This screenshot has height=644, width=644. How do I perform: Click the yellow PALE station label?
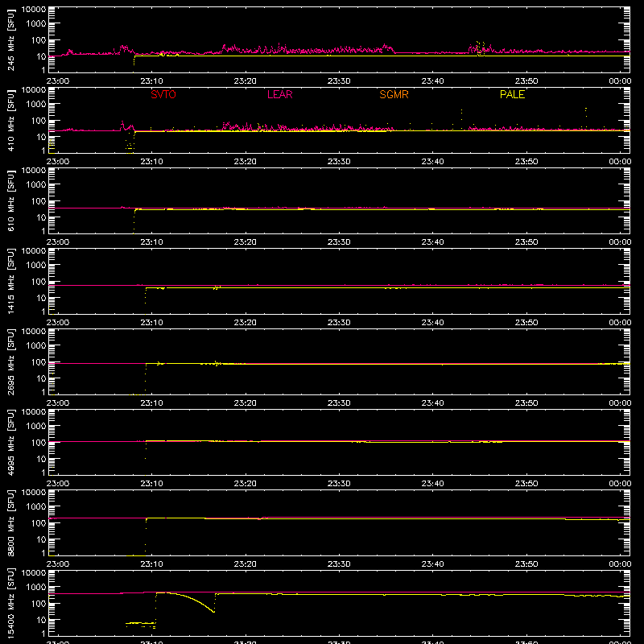(512, 94)
